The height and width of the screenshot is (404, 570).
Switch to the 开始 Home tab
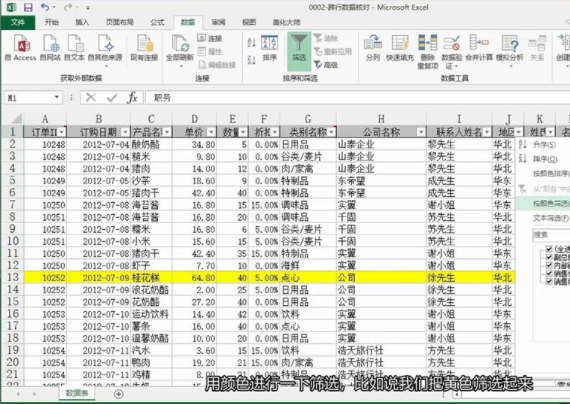(51, 22)
